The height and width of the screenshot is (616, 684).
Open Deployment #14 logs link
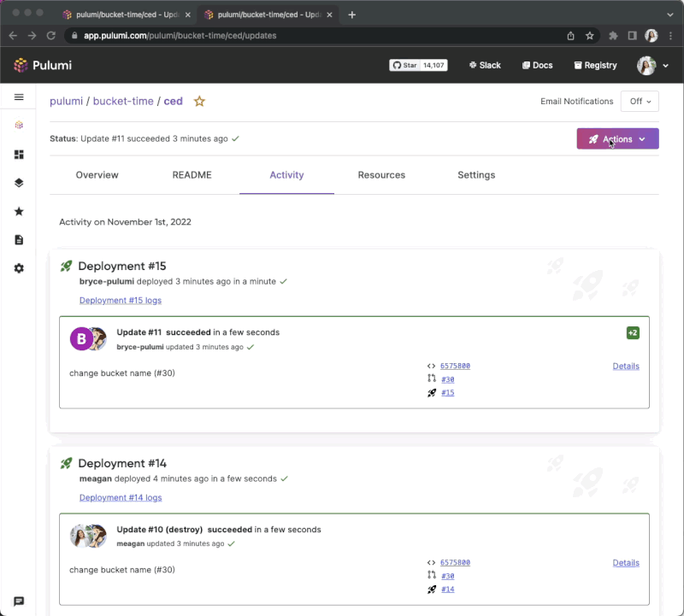pyautogui.click(x=121, y=497)
